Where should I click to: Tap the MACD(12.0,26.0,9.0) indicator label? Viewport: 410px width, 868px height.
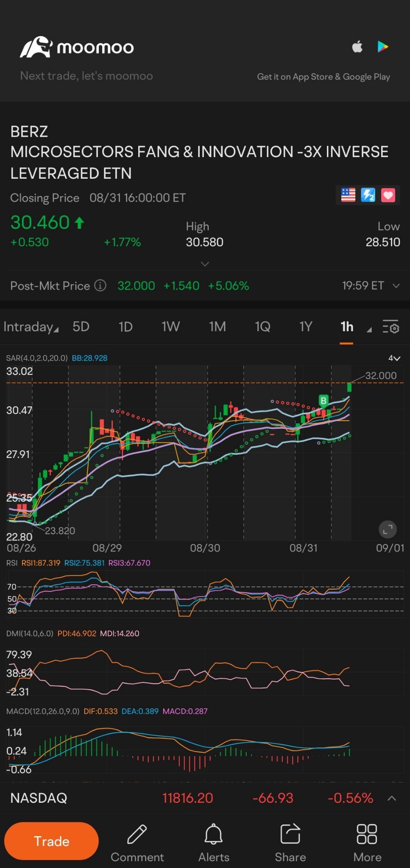[x=43, y=711]
